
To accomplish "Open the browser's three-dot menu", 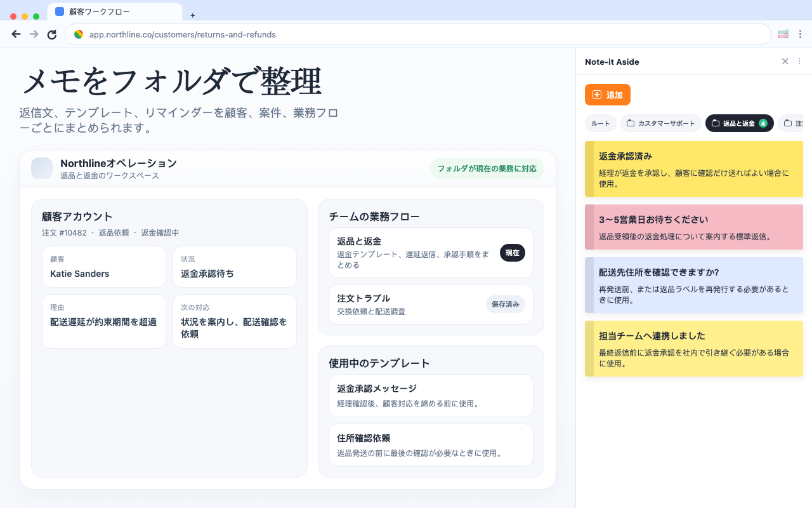I will [x=800, y=34].
